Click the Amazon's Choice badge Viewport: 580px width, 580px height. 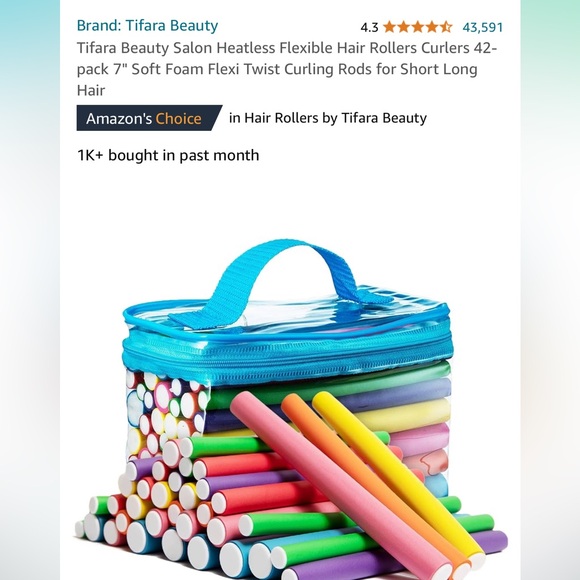149,118
